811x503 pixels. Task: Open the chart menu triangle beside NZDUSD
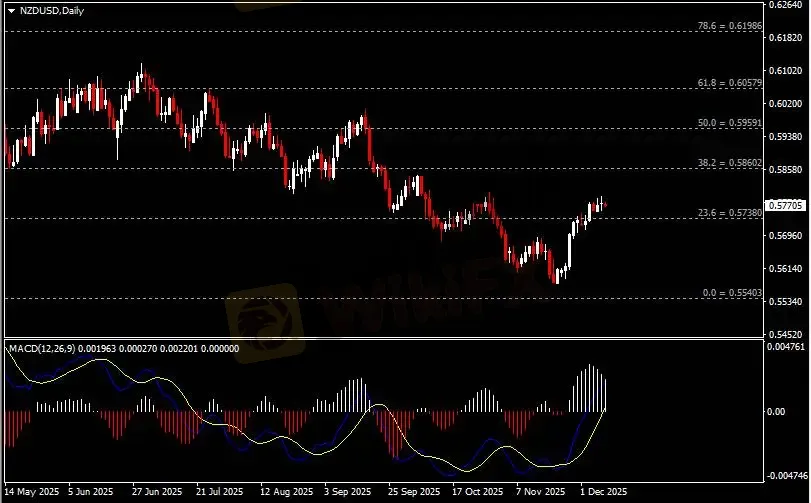[x=11, y=10]
